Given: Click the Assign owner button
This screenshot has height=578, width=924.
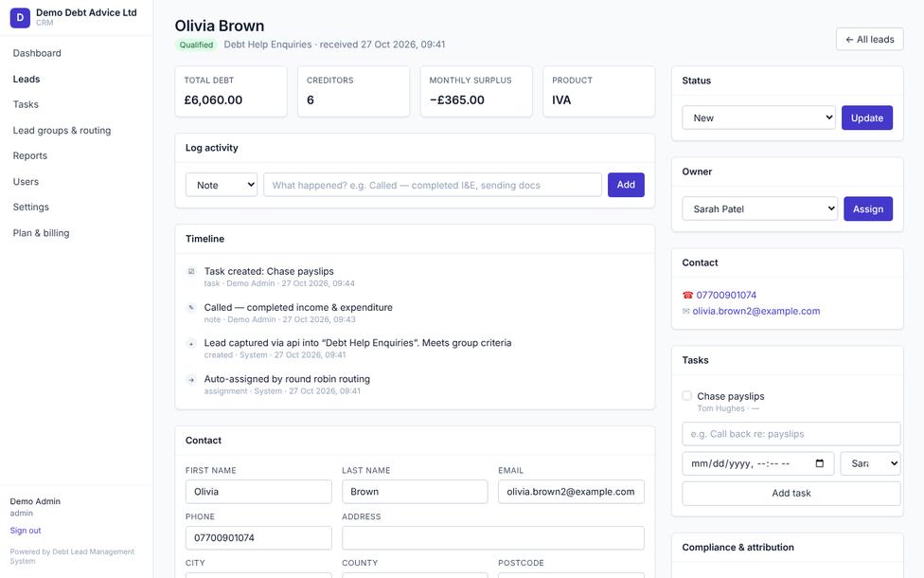Looking at the screenshot, I should click(x=868, y=208).
